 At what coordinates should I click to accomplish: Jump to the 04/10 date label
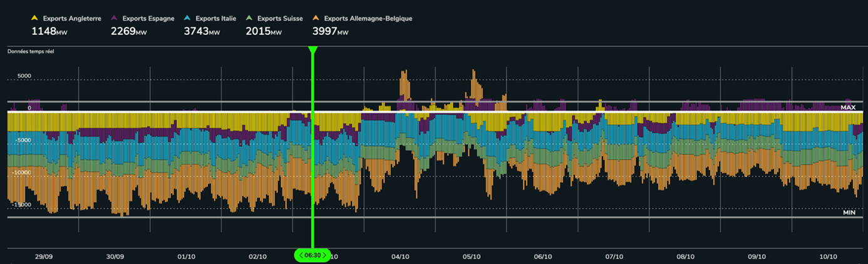400,256
